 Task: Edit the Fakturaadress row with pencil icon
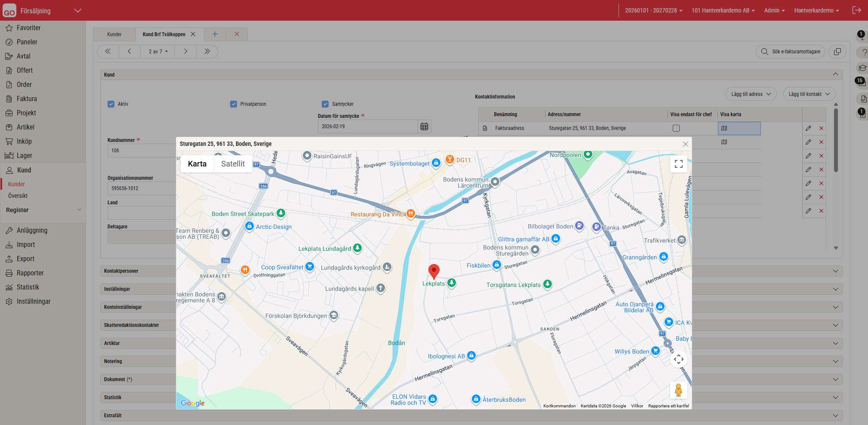(x=809, y=128)
